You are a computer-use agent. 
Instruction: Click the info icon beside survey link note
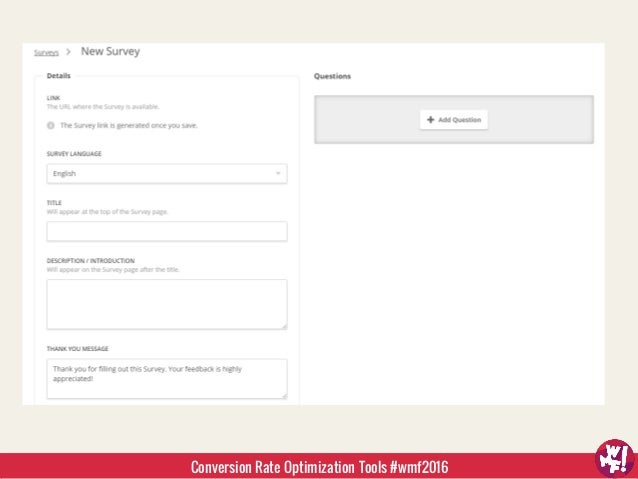coord(51,125)
